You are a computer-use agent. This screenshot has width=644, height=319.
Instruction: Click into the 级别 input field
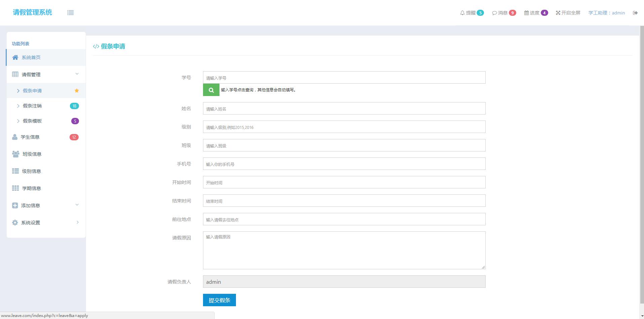tap(344, 127)
